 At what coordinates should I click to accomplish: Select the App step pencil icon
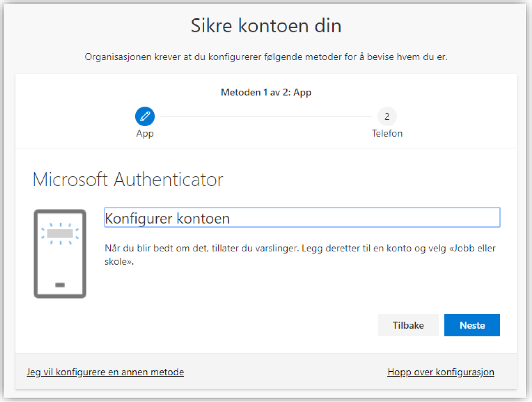click(x=145, y=116)
